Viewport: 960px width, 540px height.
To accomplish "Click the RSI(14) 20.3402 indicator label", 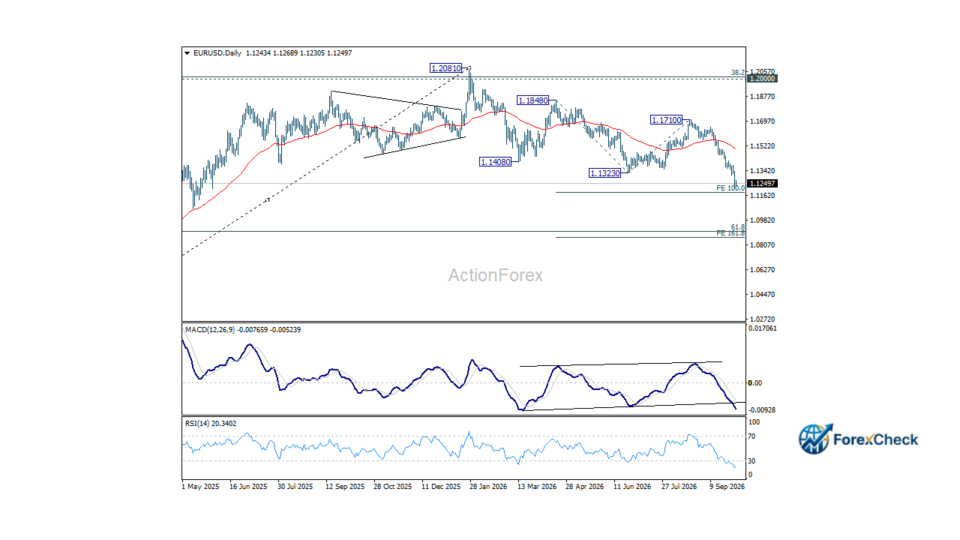I will 211,424.
